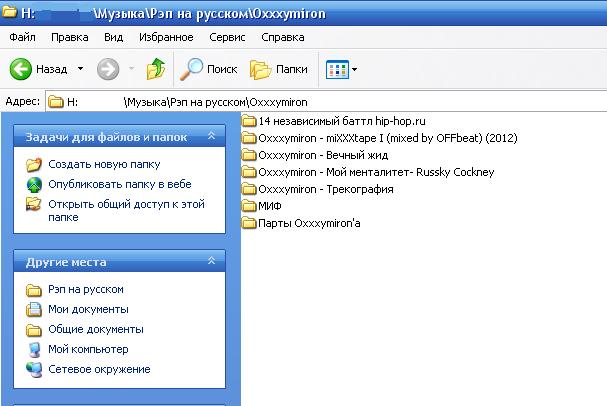Go to Рэп на русском link
Image resolution: width=607 pixels, height=406 pixels.
tap(86, 290)
